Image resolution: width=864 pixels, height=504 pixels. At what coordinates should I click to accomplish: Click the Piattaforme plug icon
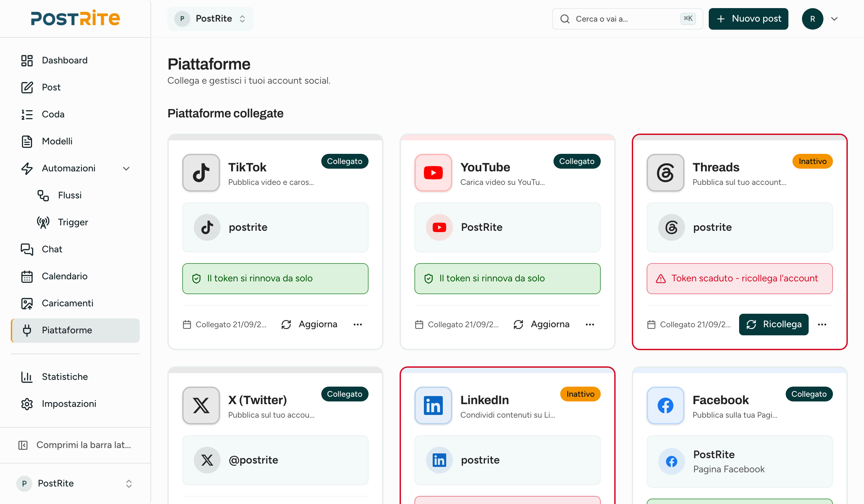(x=27, y=330)
